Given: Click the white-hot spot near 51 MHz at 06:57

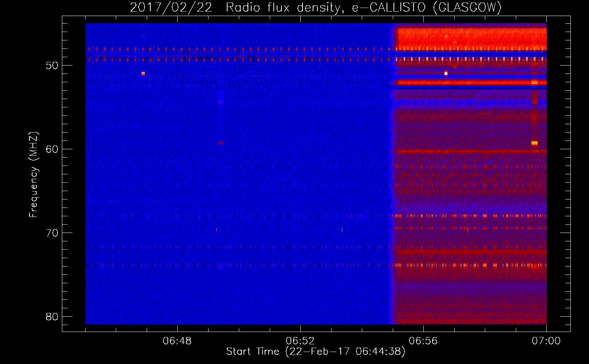Looking at the screenshot, I should pyautogui.click(x=446, y=73).
